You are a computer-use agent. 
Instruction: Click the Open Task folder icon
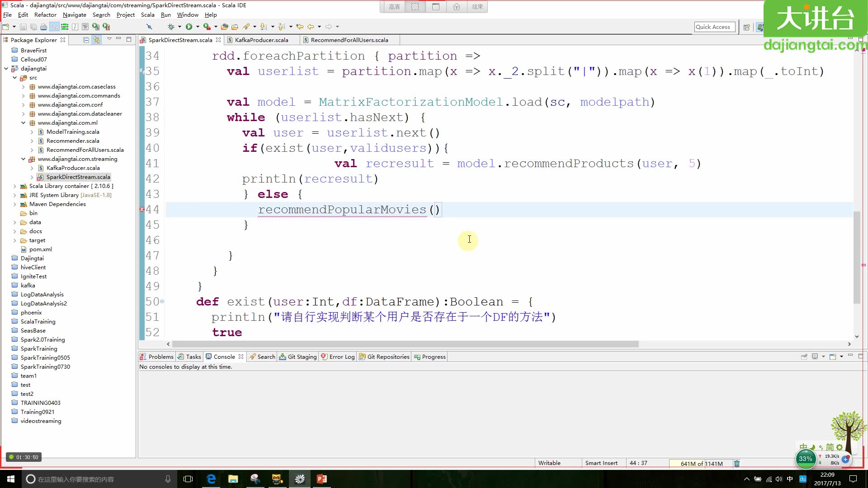235,27
